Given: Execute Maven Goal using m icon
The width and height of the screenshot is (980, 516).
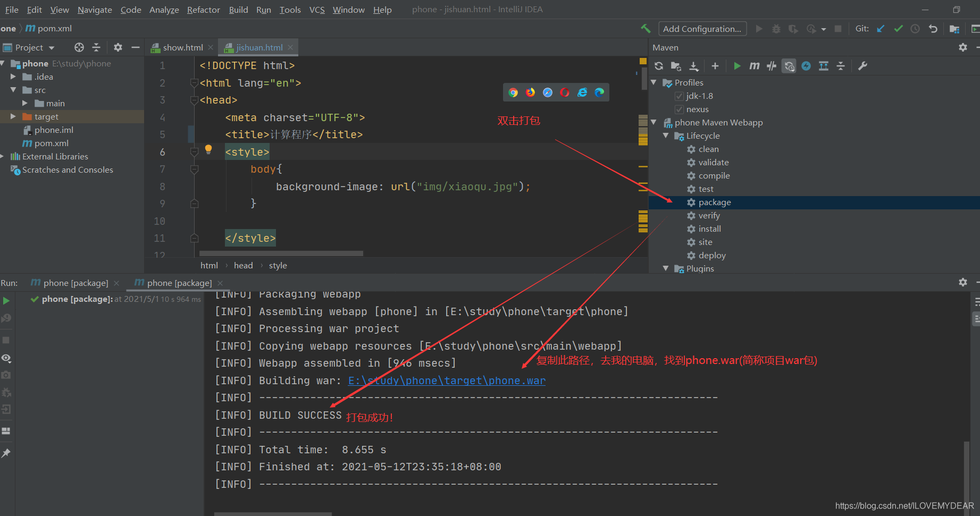Looking at the screenshot, I should (755, 66).
